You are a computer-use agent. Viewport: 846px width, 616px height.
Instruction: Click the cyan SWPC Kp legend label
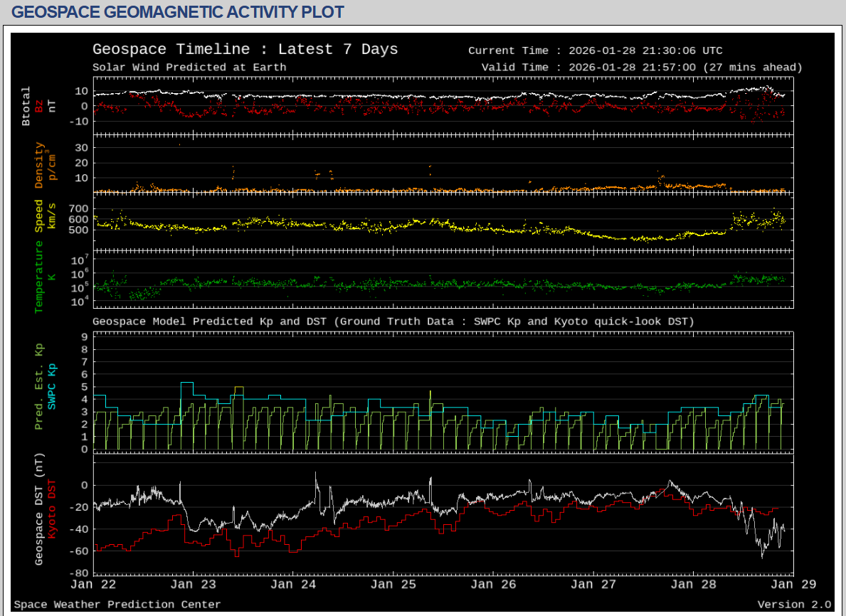click(x=52, y=385)
